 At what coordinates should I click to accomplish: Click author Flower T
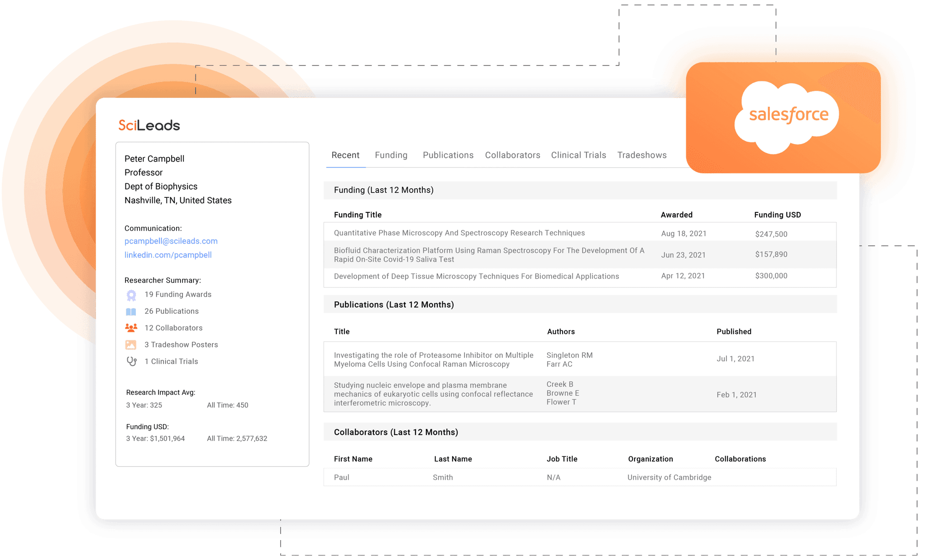point(561,402)
